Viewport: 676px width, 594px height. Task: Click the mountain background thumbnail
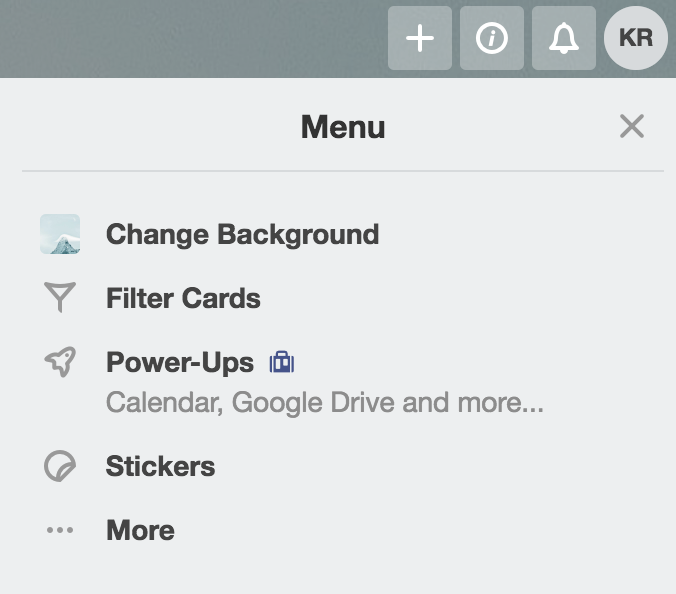pos(60,234)
